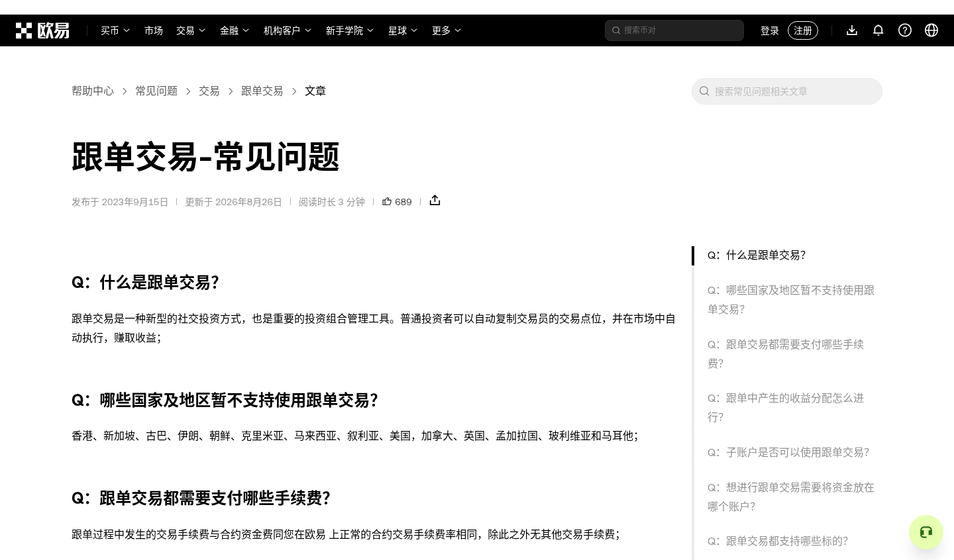Go to 跟单交易 breadcrumb link
954x560 pixels.
[262, 91]
